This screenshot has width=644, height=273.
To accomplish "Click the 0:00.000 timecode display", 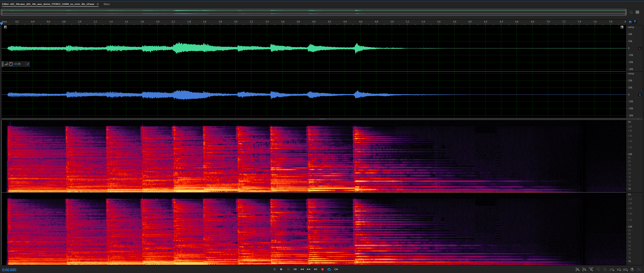I will tap(9, 270).
